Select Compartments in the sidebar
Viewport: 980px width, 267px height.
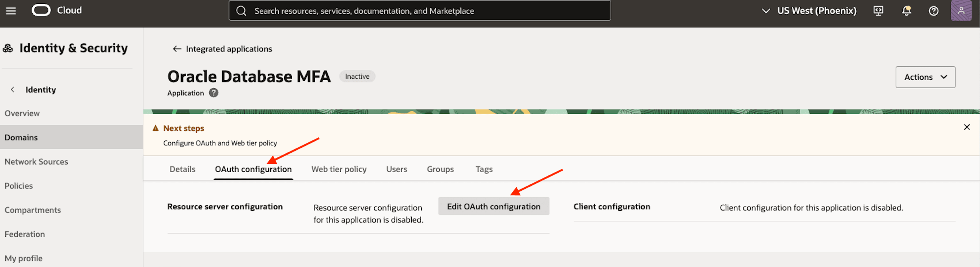pos(33,210)
